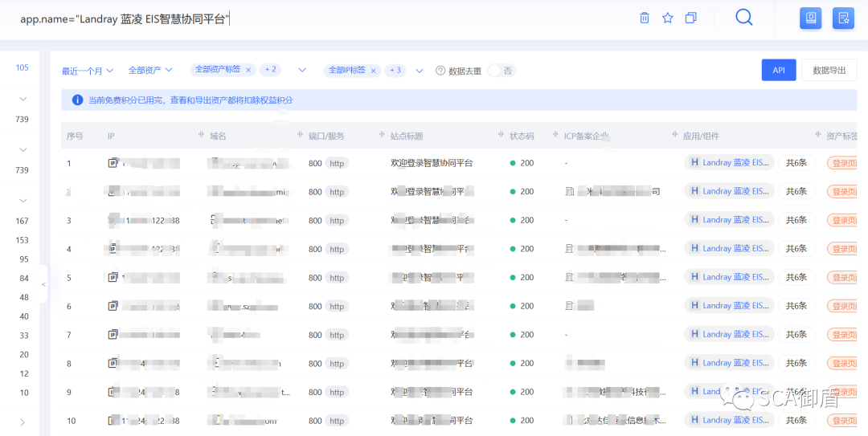Click column resize handle after IP header

tap(201, 135)
